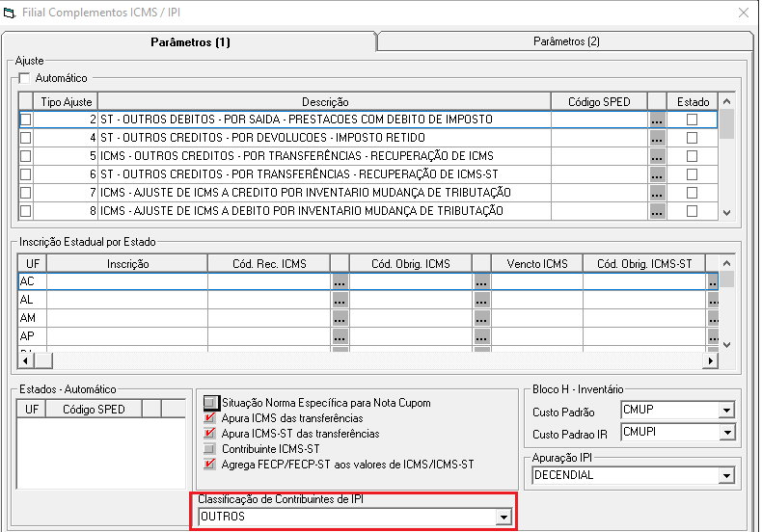Open Código SPED lookup for ajuste row 5

coord(657,156)
